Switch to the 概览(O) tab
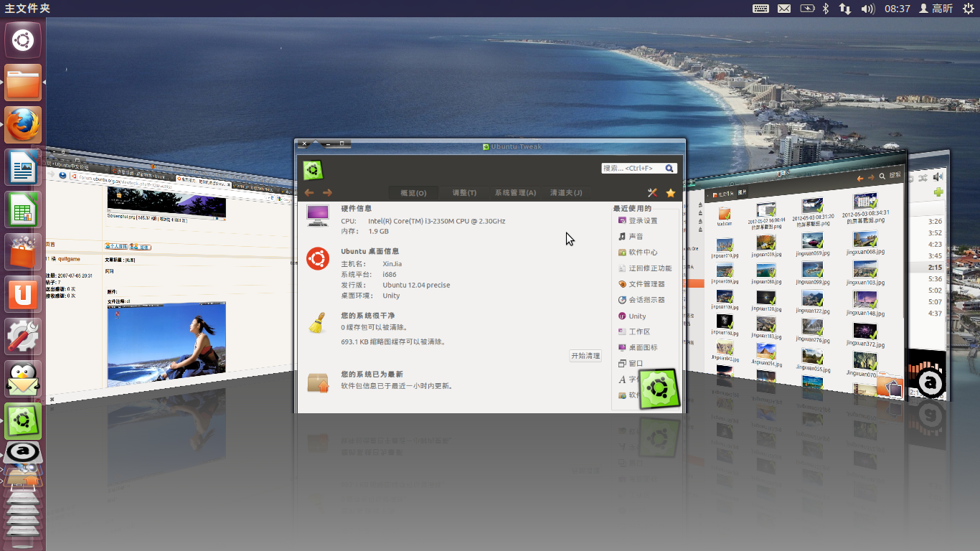 coord(413,192)
